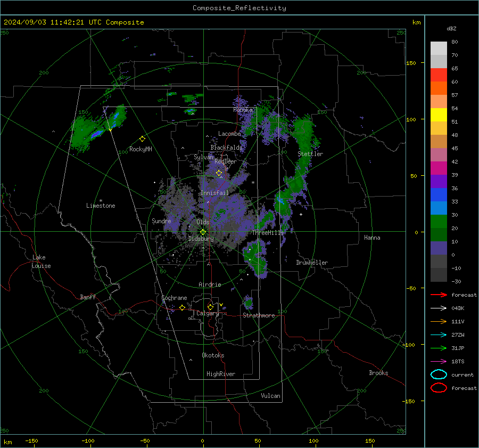Screen dimensions: 479x448
Task: Click the light blue swatch between 33 and 30 dBZ
Action: [x=439, y=208]
